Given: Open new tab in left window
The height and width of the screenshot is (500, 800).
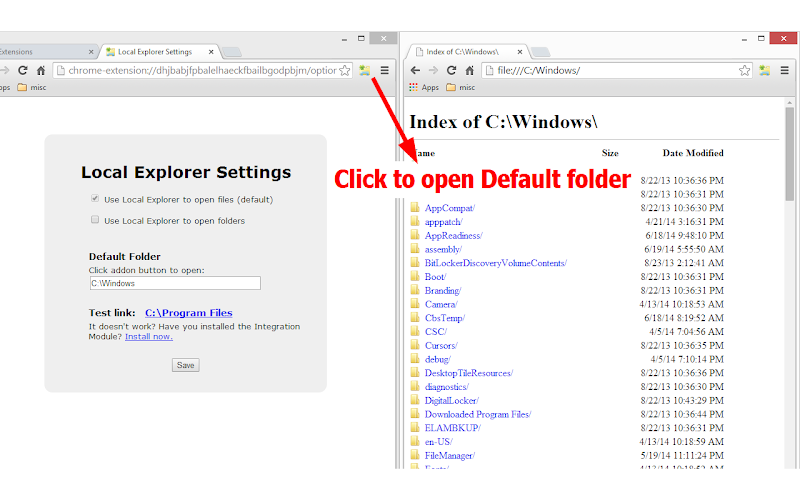Looking at the screenshot, I should [232, 52].
